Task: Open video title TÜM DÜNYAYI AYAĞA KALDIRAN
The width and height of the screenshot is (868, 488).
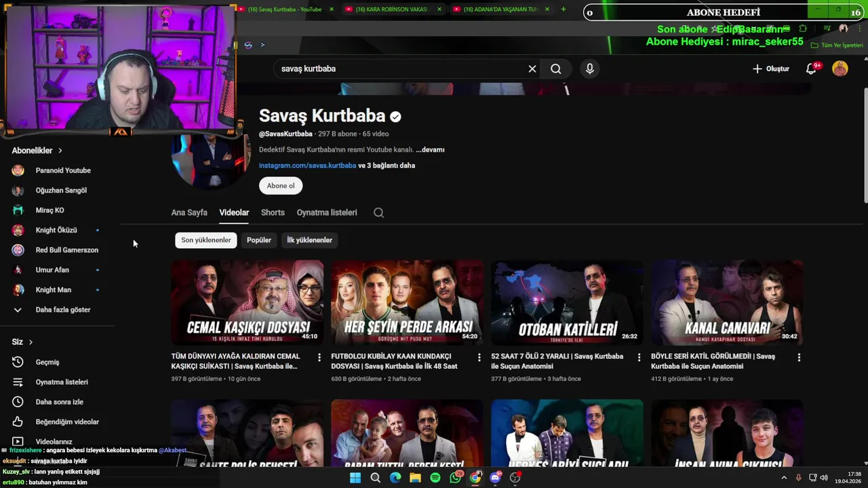Action: point(235,361)
